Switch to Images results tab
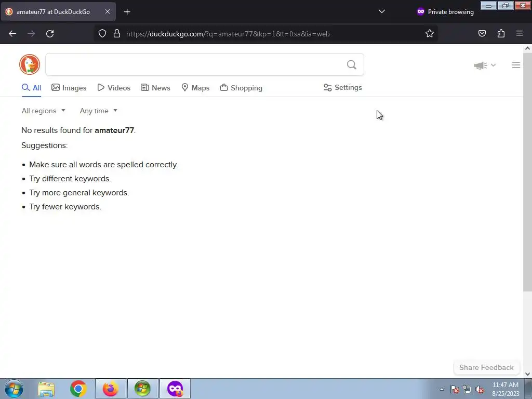The width and height of the screenshot is (532, 399). pyautogui.click(x=69, y=88)
